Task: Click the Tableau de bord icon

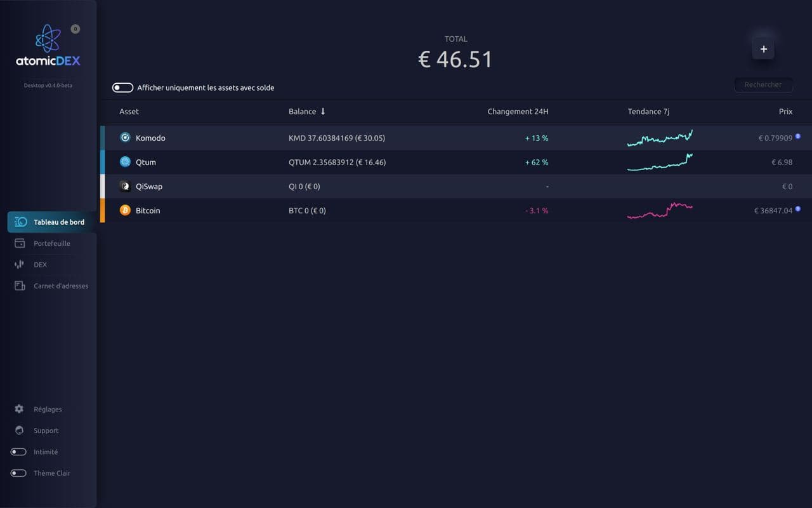Action: (x=20, y=222)
